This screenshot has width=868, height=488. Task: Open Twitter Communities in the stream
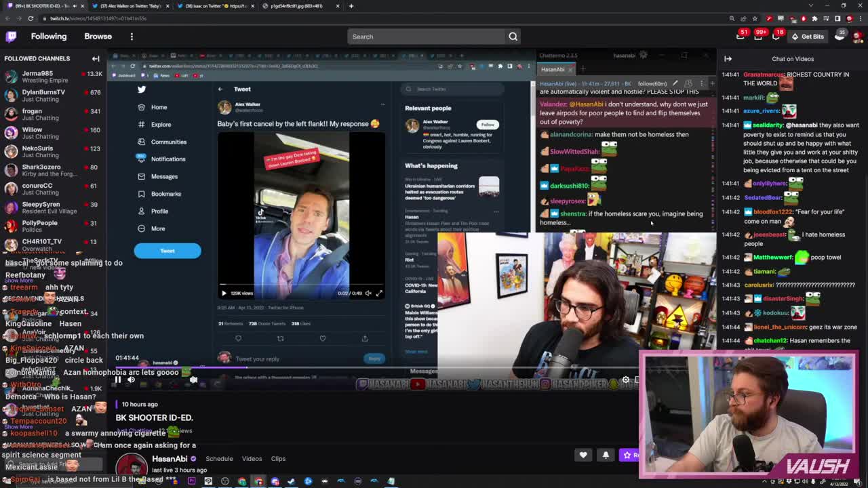point(162,142)
